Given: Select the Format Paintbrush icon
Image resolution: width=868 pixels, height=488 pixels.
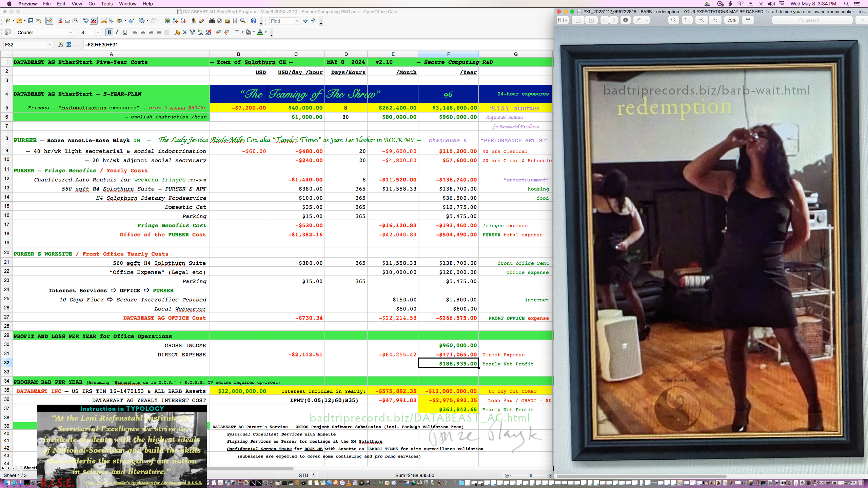Looking at the screenshot, I should point(132,21).
